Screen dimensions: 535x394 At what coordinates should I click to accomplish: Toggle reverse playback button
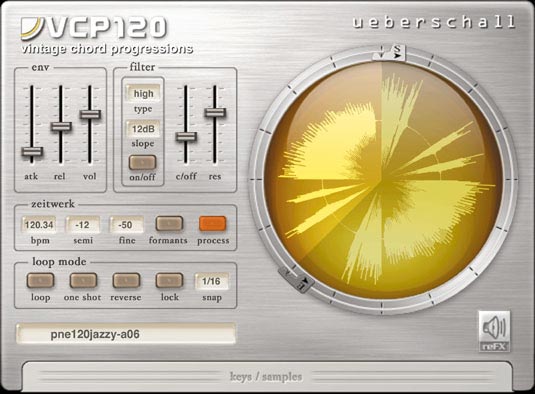126,280
